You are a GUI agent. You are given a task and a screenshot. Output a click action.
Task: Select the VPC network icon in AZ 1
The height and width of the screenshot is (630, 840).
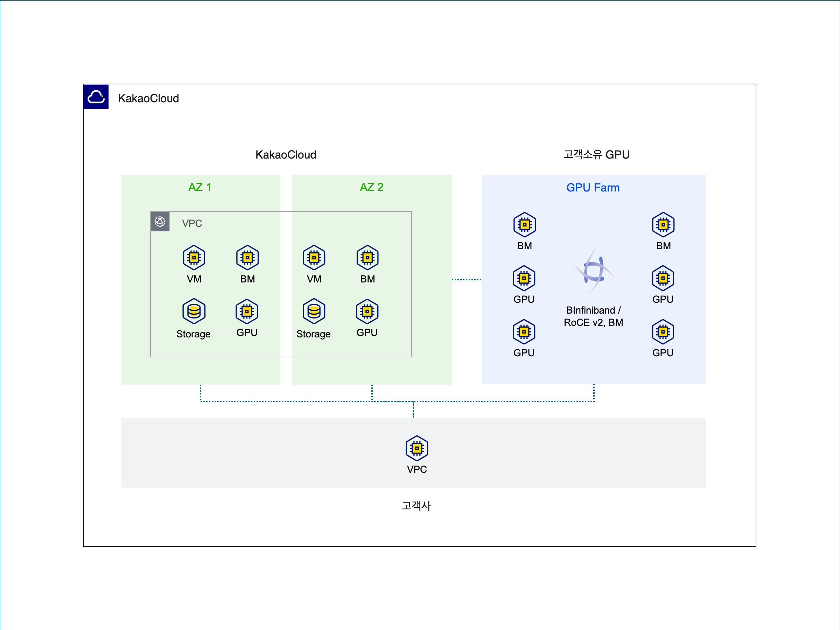point(160,222)
